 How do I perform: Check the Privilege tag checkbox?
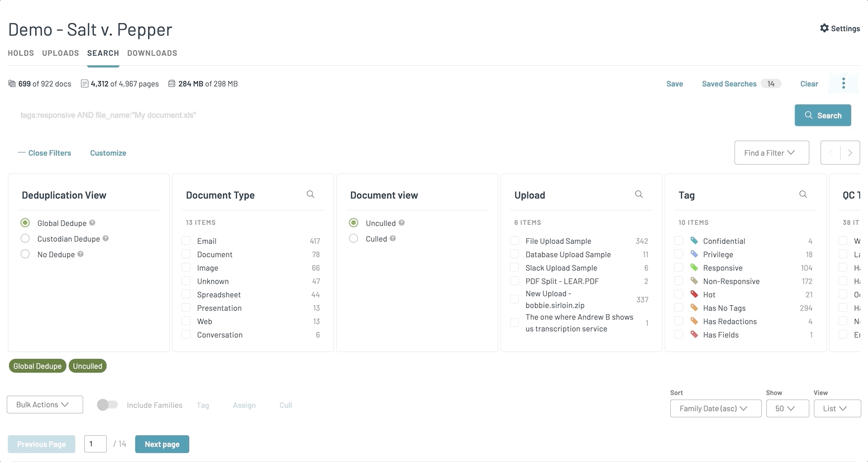coord(679,254)
